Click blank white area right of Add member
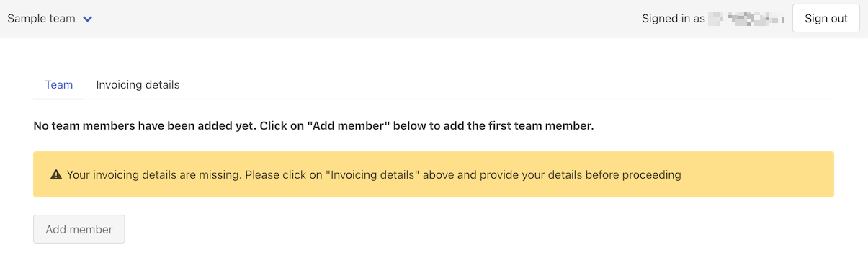868x268 pixels. [475, 229]
